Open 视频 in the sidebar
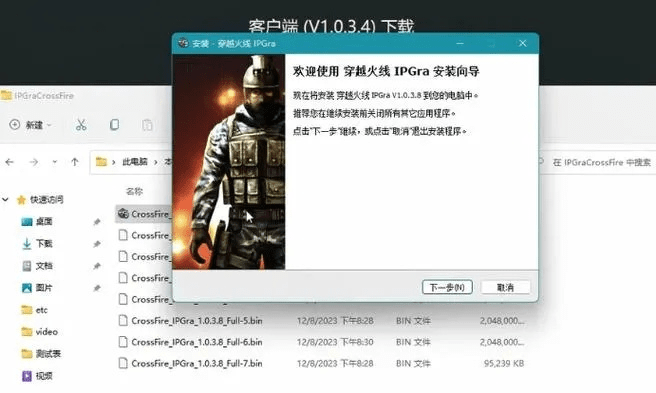Image resolution: width=656 pixels, height=393 pixels. click(x=44, y=376)
